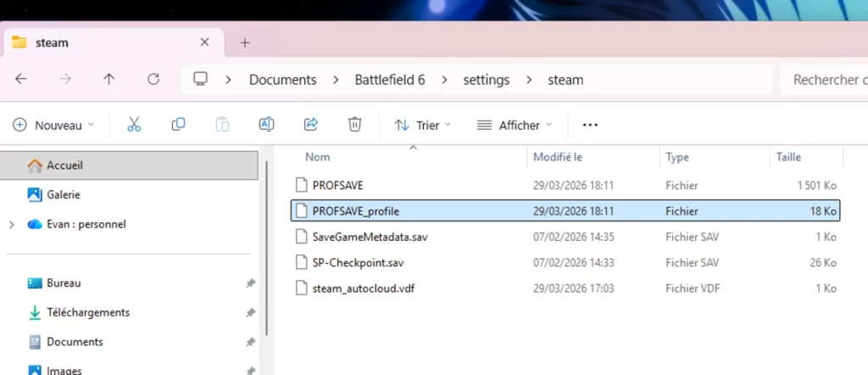The height and width of the screenshot is (375, 868).
Task: Open a new tab with plus button
Action: [245, 42]
